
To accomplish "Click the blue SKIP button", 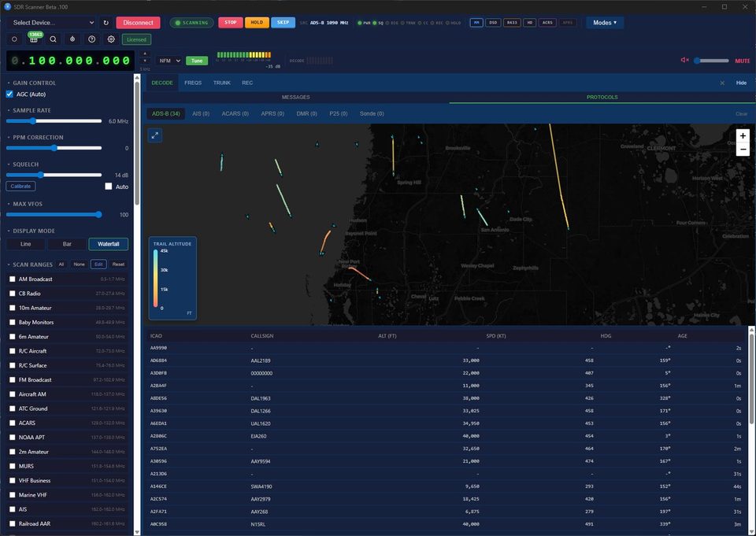I will 283,23.
